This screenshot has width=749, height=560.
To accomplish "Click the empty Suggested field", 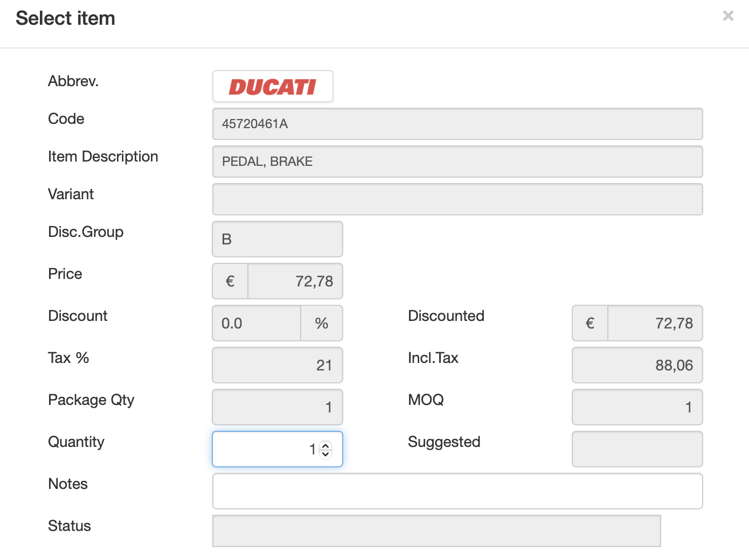I will point(637,449).
